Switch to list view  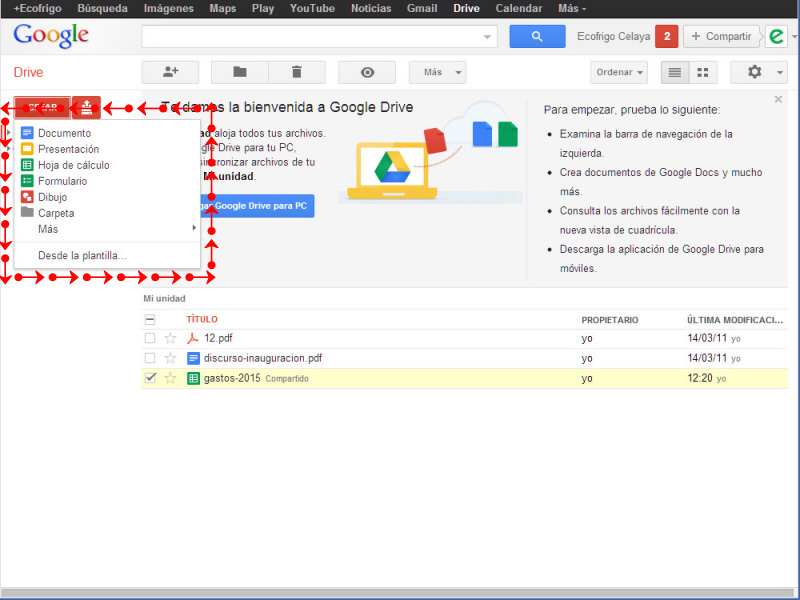(675, 72)
